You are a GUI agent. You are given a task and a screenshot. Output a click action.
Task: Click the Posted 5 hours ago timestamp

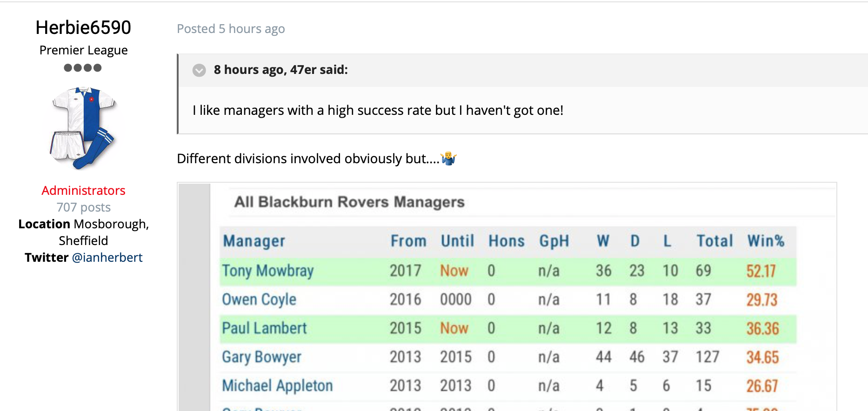pos(231,29)
